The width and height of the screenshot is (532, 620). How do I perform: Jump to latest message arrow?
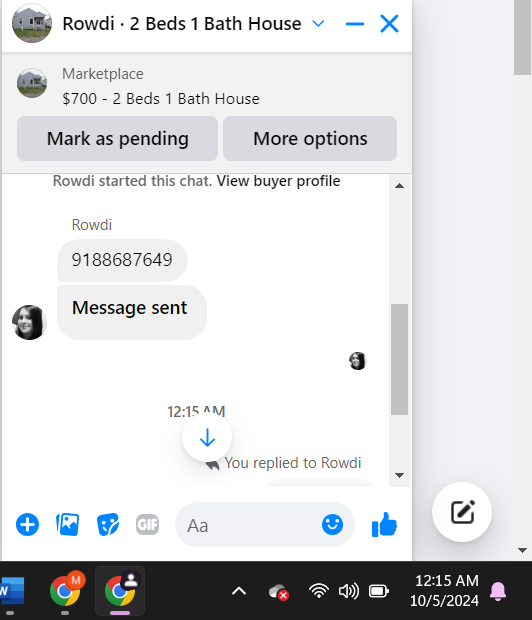pyautogui.click(x=207, y=437)
